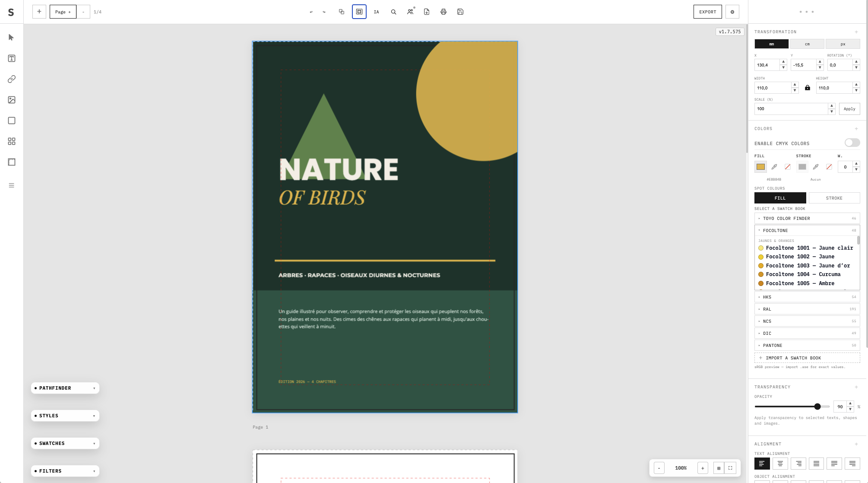Switch units to px

843,44
